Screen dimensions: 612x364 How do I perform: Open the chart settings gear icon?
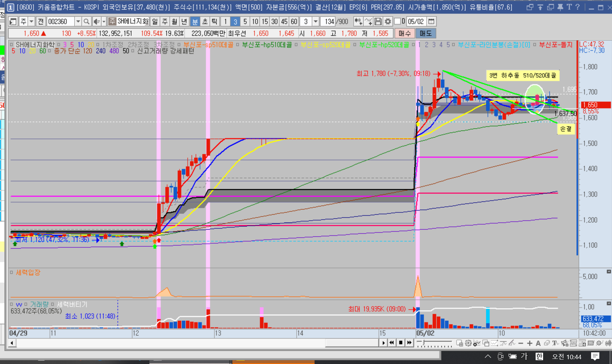388,22
